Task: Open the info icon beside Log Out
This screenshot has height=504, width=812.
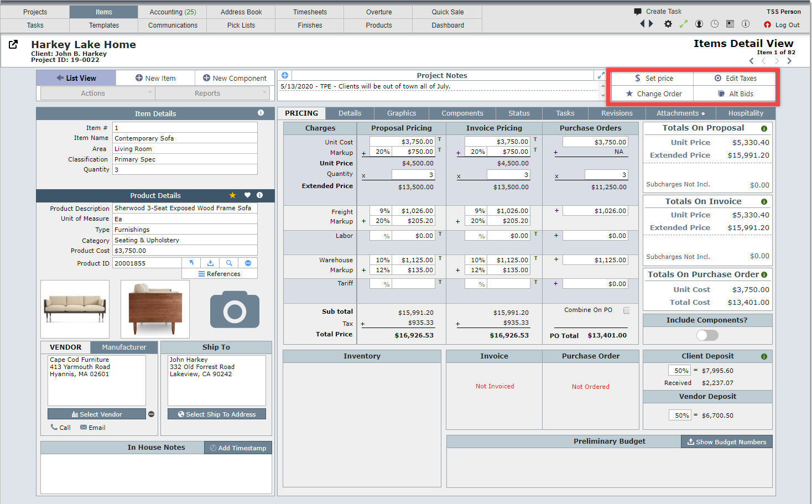Action: (746, 24)
